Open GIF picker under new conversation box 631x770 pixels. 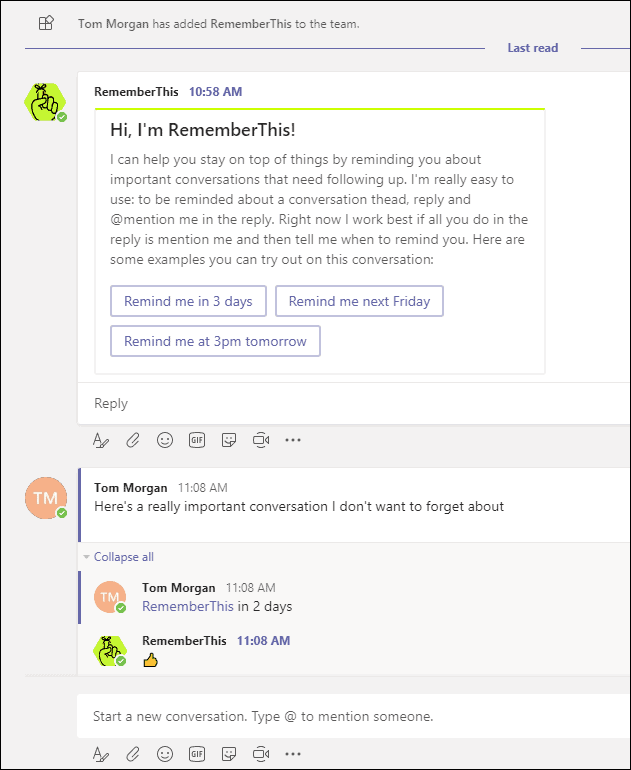coord(197,754)
